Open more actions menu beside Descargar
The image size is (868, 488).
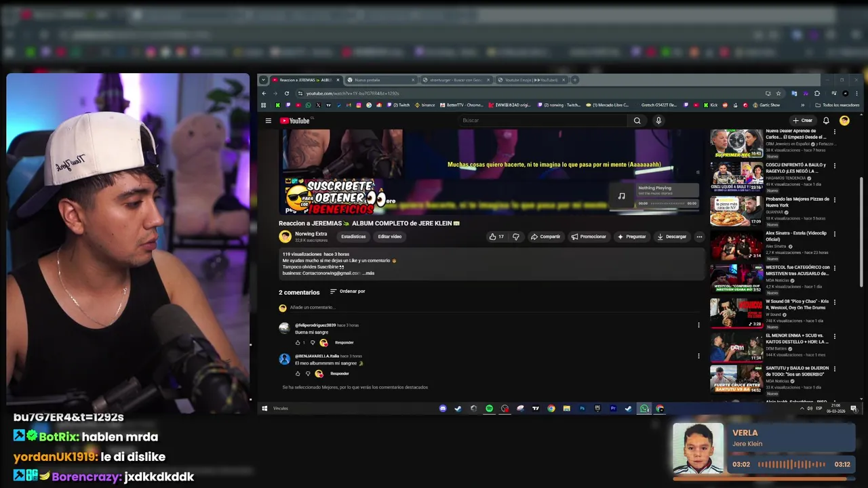(x=699, y=237)
